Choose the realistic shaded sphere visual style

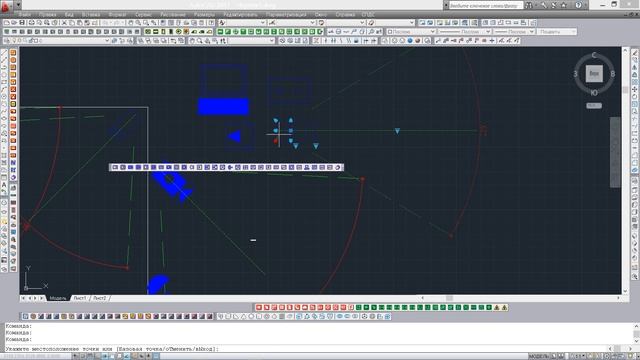(x=418, y=40)
